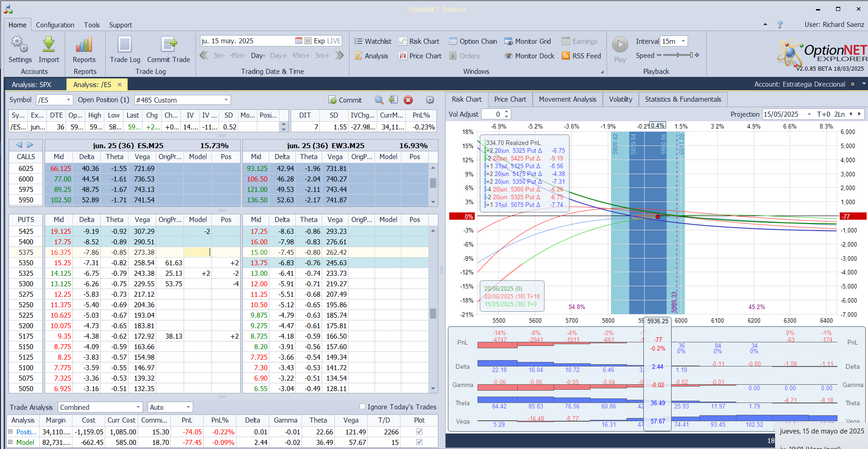Click the red X delete icon
Viewport: 868px width, 449px height.
click(x=408, y=100)
